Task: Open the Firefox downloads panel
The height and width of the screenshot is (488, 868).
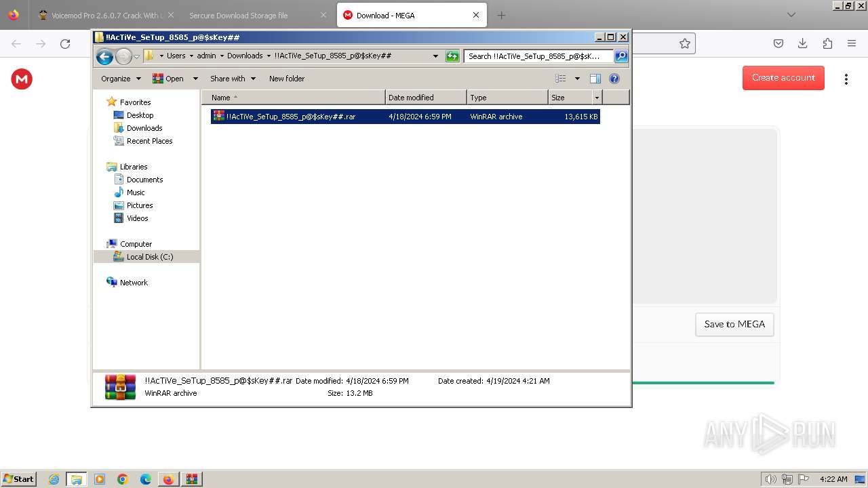Action: point(803,43)
